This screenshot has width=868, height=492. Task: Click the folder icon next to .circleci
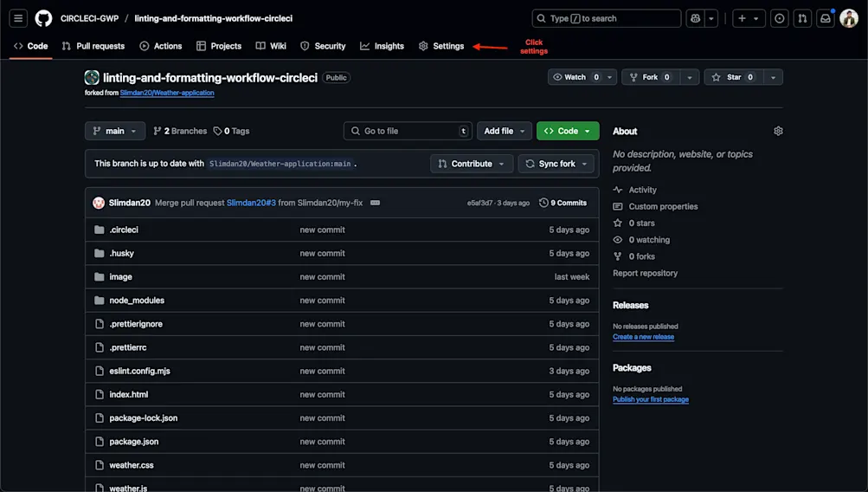coord(100,230)
